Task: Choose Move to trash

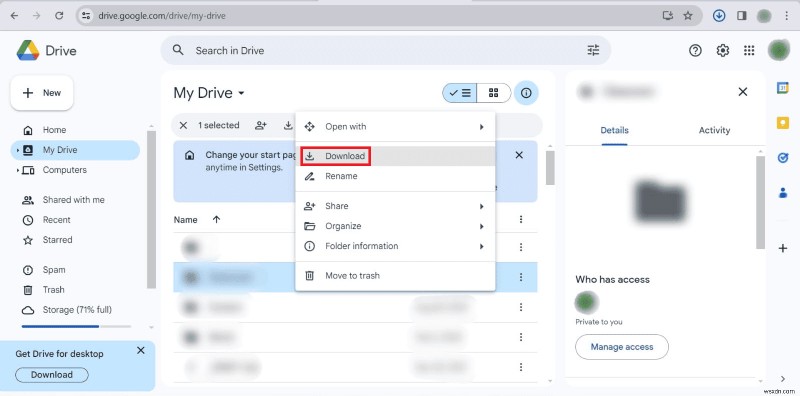Action: click(395, 276)
